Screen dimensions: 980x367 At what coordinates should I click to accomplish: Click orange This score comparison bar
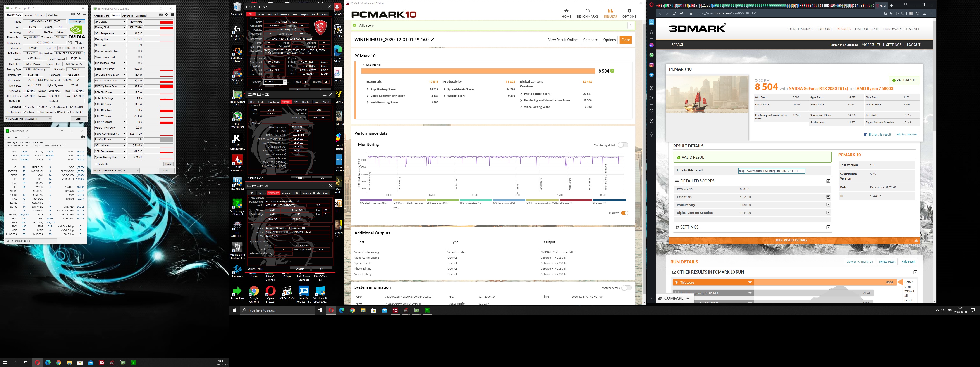click(x=784, y=282)
